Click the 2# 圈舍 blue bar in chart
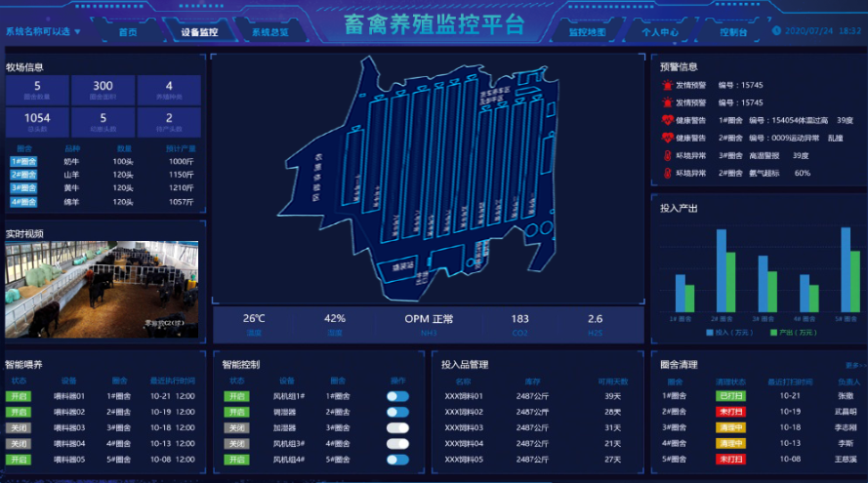The height and width of the screenshot is (483, 868). click(x=722, y=270)
